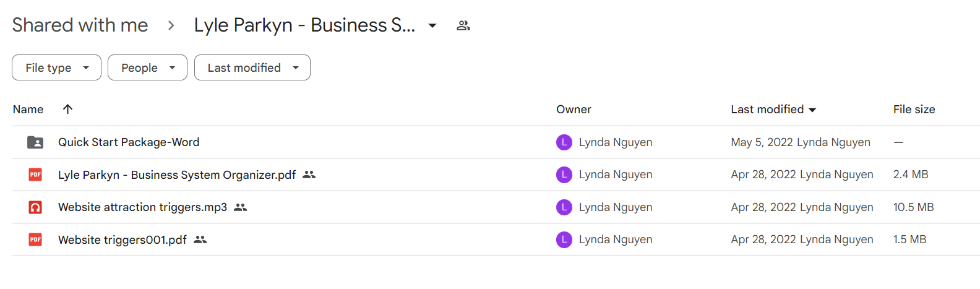The image size is (980, 289).
Task: Click the shared icon next to Website attraction triggers.mp3
Action: (241, 207)
